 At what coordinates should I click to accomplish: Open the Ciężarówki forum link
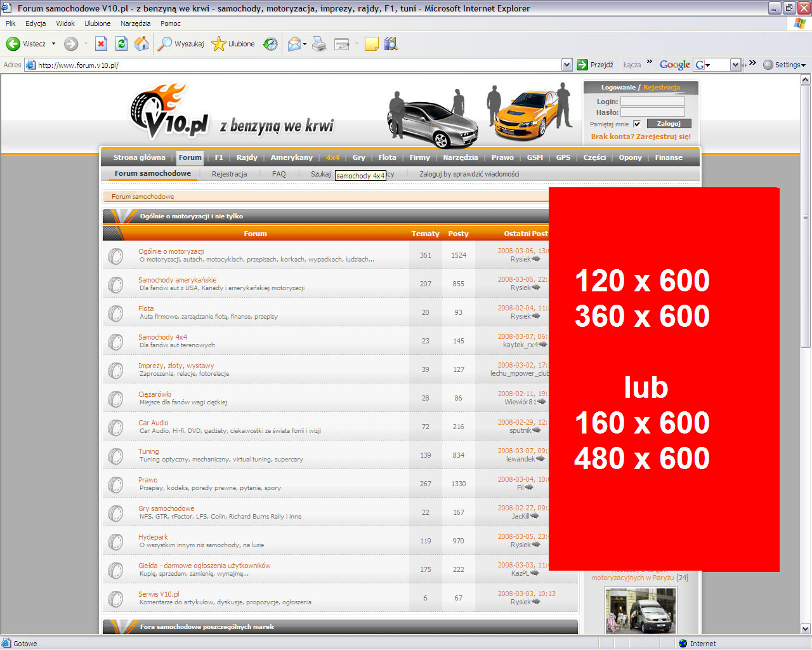(x=155, y=394)
